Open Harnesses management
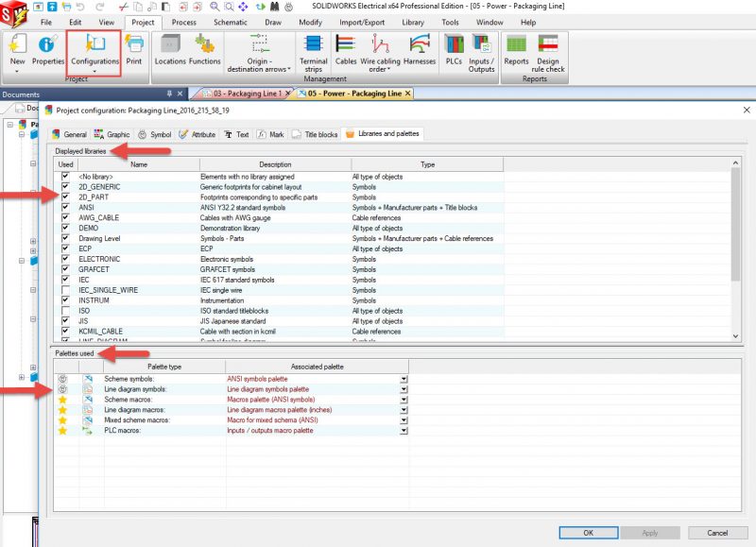The image size is (756, 547). click(x=420, y=50)
